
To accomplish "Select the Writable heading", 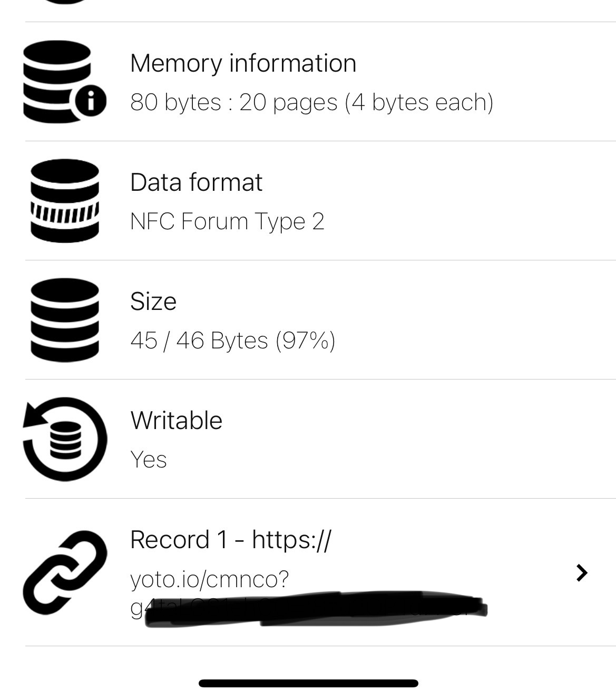I will [x=176, y=421].
